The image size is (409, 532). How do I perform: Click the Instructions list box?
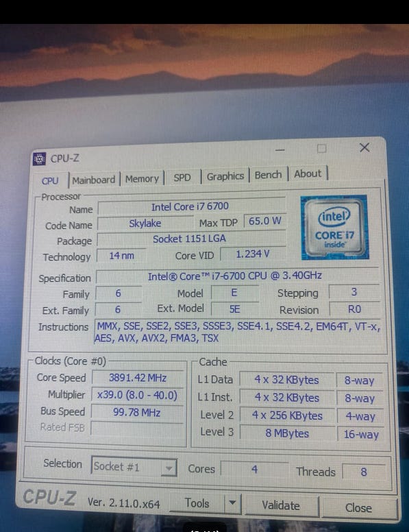pyautogui.click(x=238, y=332)
